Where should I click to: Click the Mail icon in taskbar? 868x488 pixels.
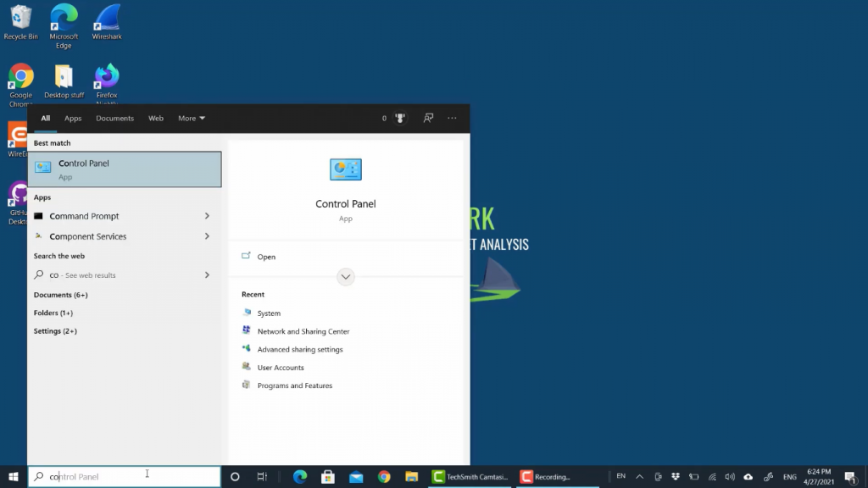pos(356,476)
